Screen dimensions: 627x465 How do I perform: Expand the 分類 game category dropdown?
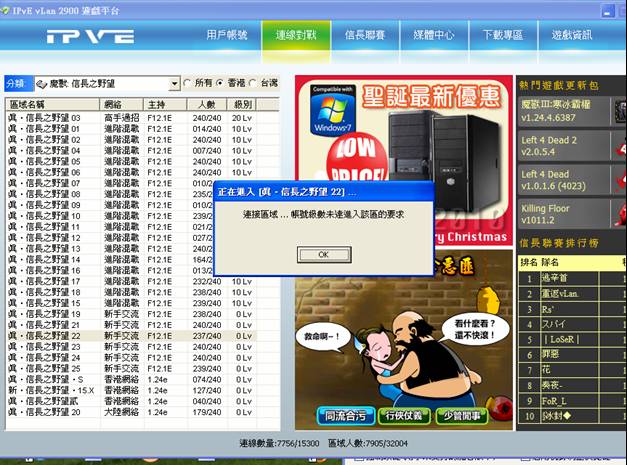coord(174,84)
